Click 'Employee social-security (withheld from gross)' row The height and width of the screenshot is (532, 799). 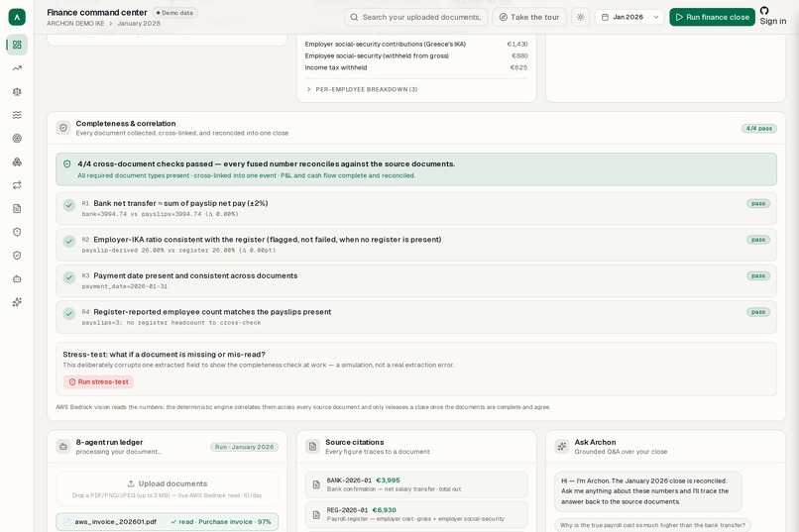(x=416, y=56)
